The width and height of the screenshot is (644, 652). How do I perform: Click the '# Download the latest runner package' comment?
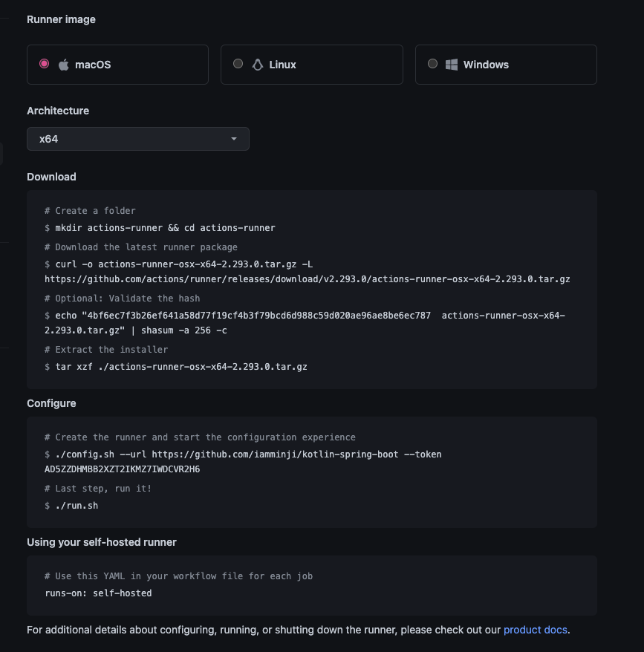(x=141, y=247)
